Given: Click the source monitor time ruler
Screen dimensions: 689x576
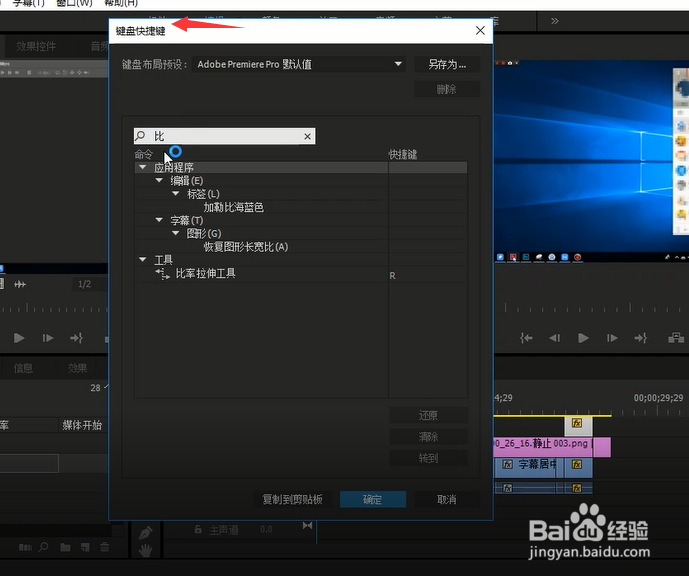Looking at the screenshot, I should pyautogui.click(x=53, y=308).
